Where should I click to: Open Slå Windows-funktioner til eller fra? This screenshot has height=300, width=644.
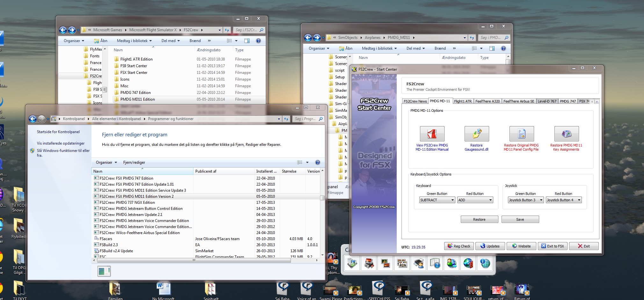63,153
